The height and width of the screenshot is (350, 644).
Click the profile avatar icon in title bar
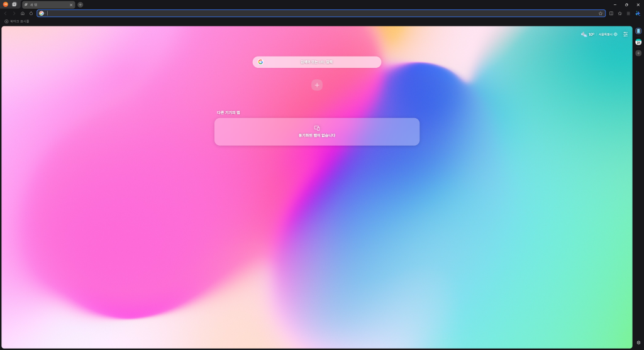click(x=6, y=4)
